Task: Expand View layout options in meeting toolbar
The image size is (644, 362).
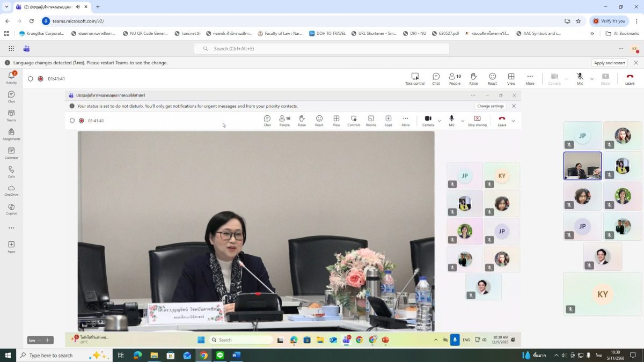Action: [x=511, y=78]
